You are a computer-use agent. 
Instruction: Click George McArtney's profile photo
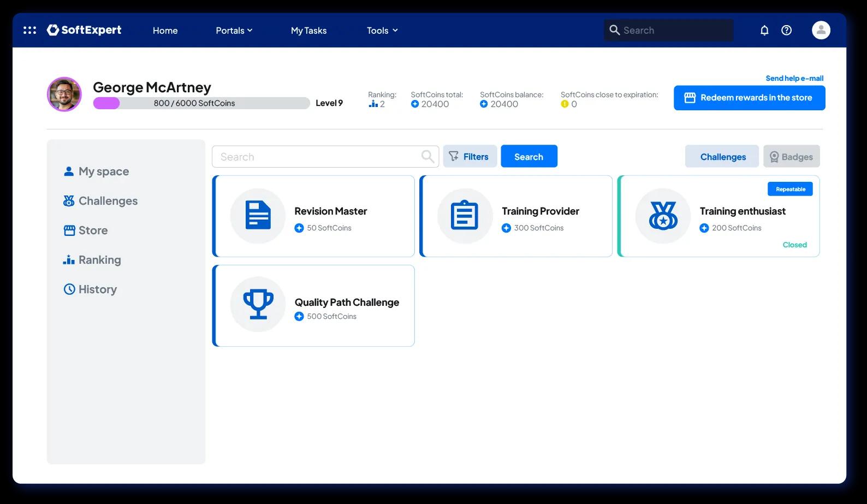[64, 94]
